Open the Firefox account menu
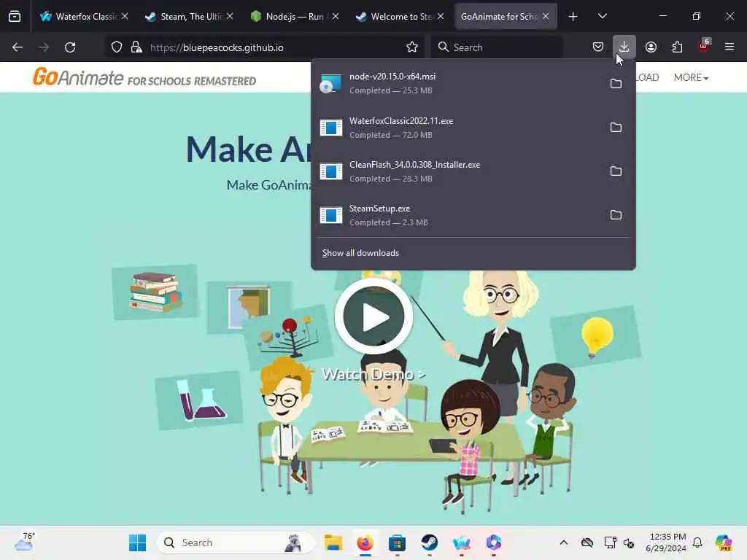This screenshot has height=560, width=747. coord(651,47)
